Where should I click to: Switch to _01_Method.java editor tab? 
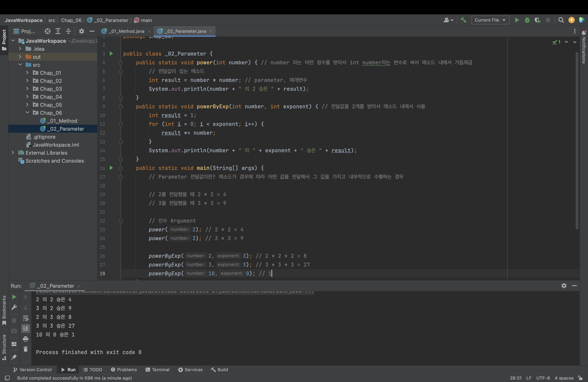(126, 31)
